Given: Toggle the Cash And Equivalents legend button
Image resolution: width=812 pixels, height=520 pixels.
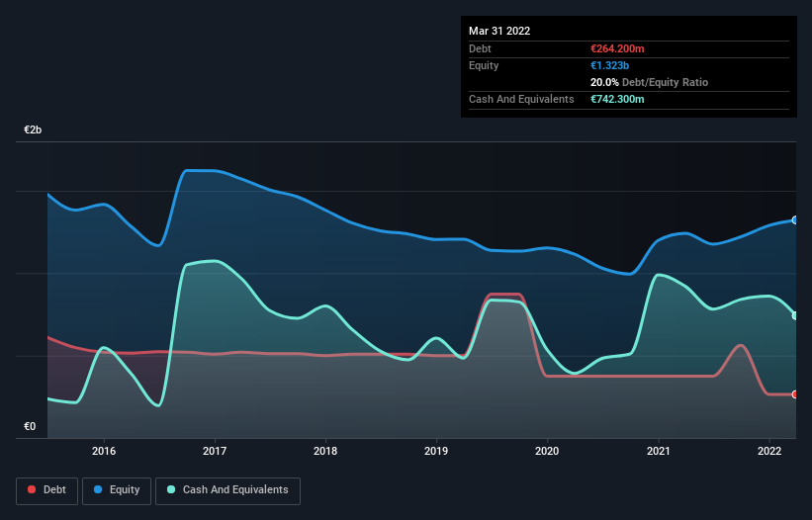Looking at the screenshot, I should (x=227, y=490).
